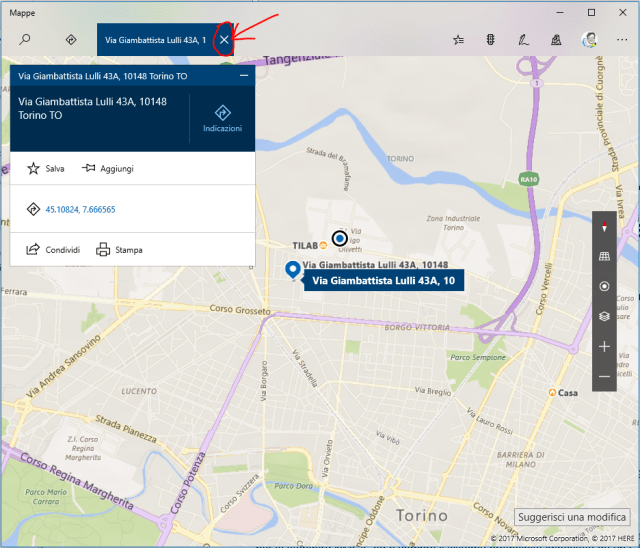Zoom in with the plus button
Screen dimensions: 640x548
click(604, 347)
